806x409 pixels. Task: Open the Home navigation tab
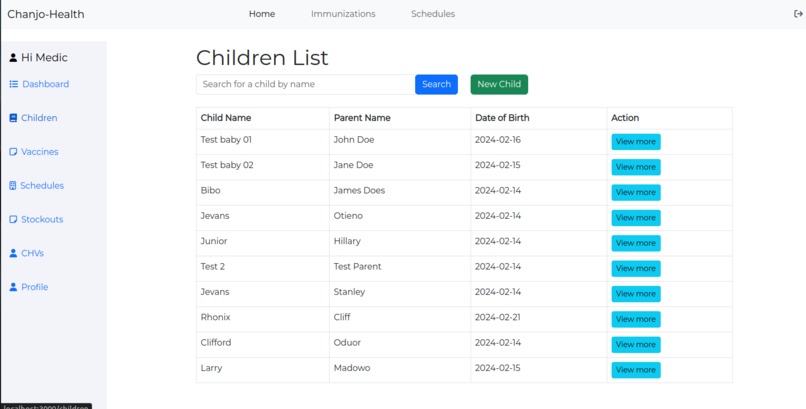click(x=262, y=14)
